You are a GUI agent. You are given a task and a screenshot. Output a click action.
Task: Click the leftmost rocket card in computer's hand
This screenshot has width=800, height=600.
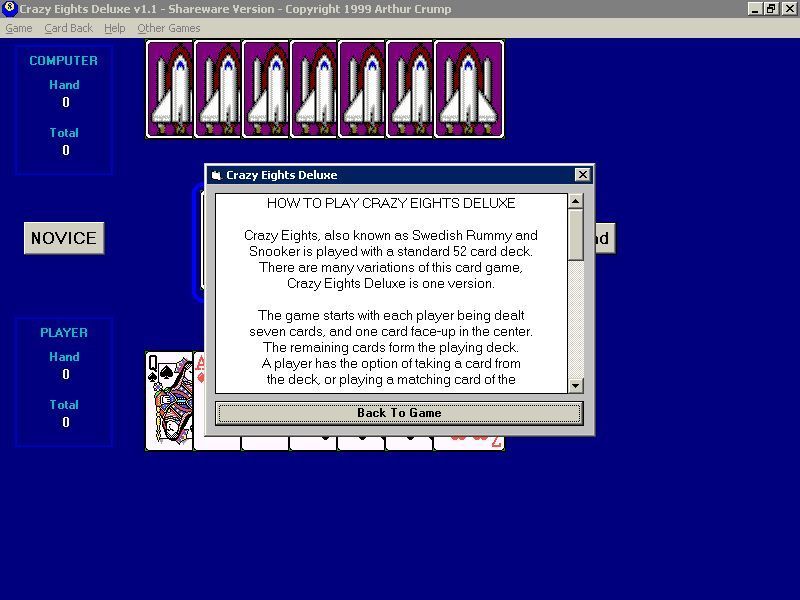(x=170, y=88)
